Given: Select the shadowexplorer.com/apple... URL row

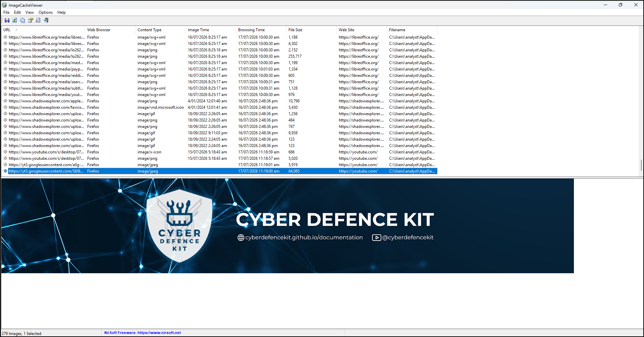Looking at the screenshot, I should (x=219, y=101).
